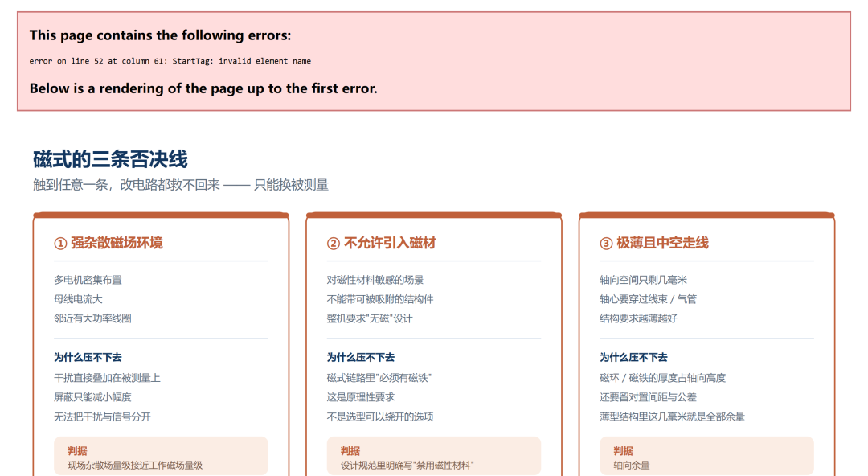The width and height of the screenshot is (868, 476).
Task: Select the line "对磁性材料敏感的场景"
Action: tap(375, 280)
